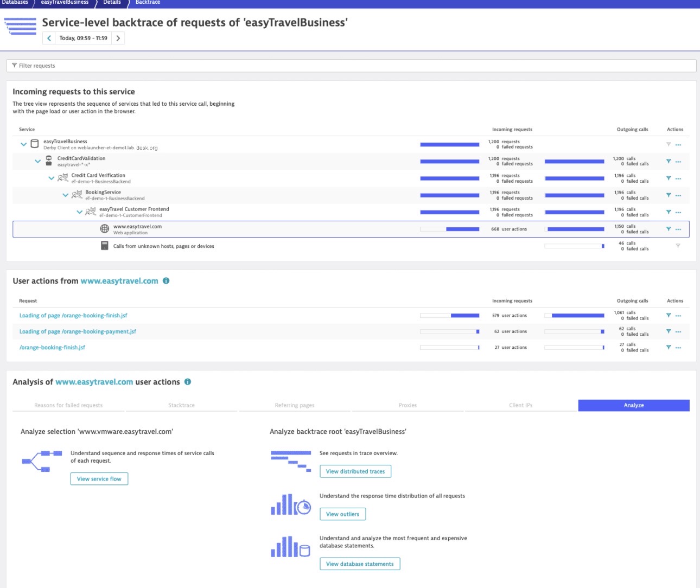700x588 pixels.
Task: Click View distributed traces button
Action: coord(355,471)
